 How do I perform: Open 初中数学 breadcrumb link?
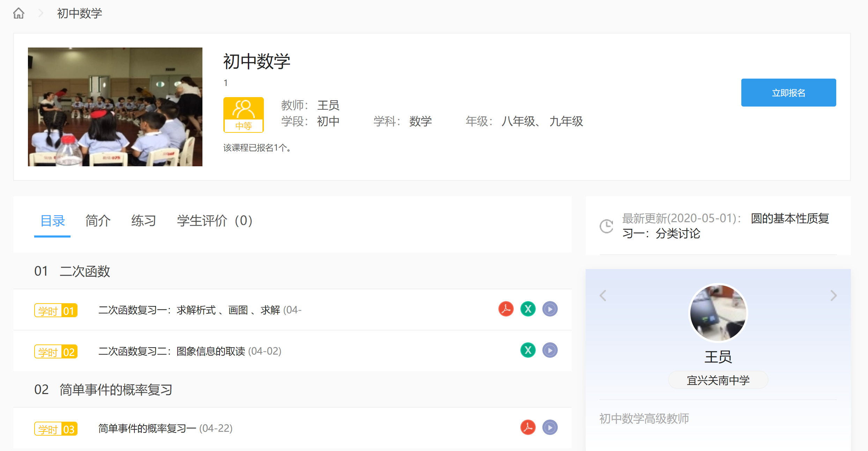point(80,13)
